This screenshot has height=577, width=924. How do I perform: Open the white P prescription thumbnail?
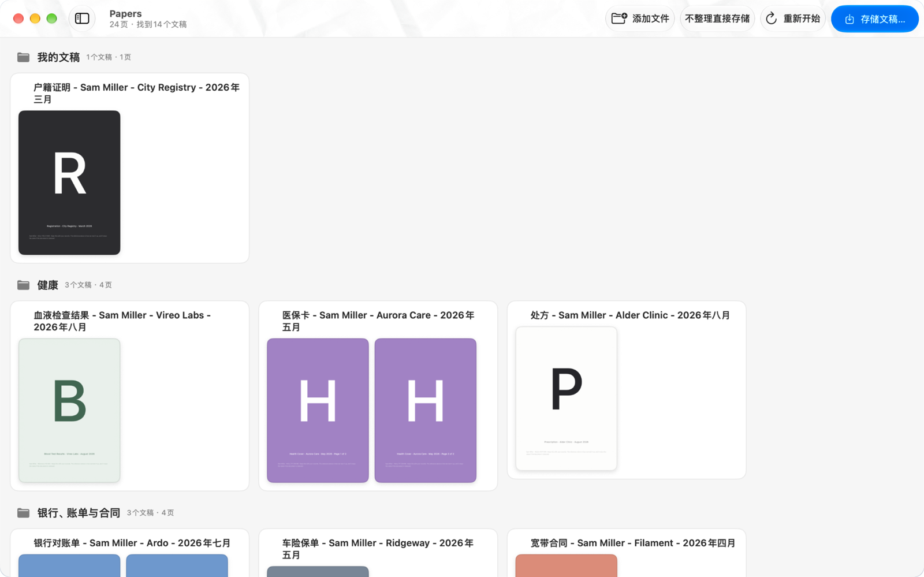click(x=566, y=399)
